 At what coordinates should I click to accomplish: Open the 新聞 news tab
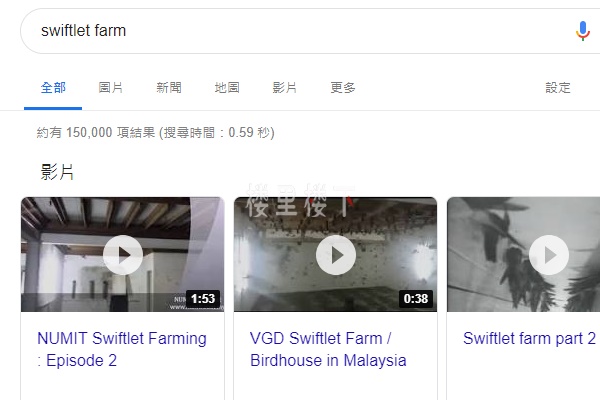coord(169,88)
